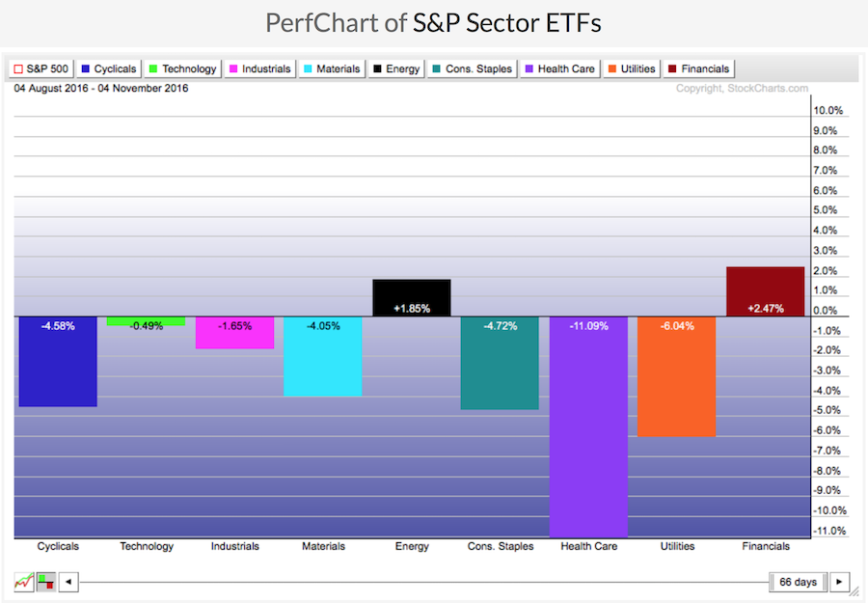The image size is (868, 603).
Task: Hide the Health Care sector series
Action: 560,69
